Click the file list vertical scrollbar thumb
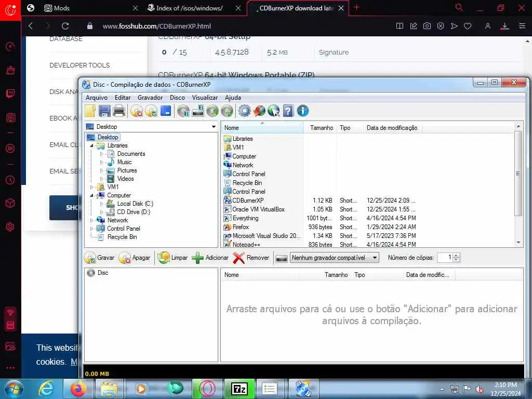Screen dimensions: 532x399 (518, 174)
